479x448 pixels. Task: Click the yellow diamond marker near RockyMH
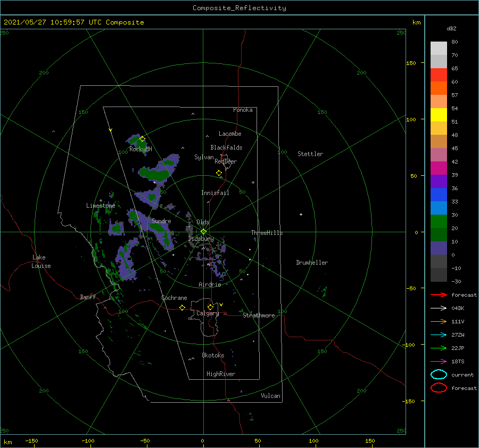point(142,139)
